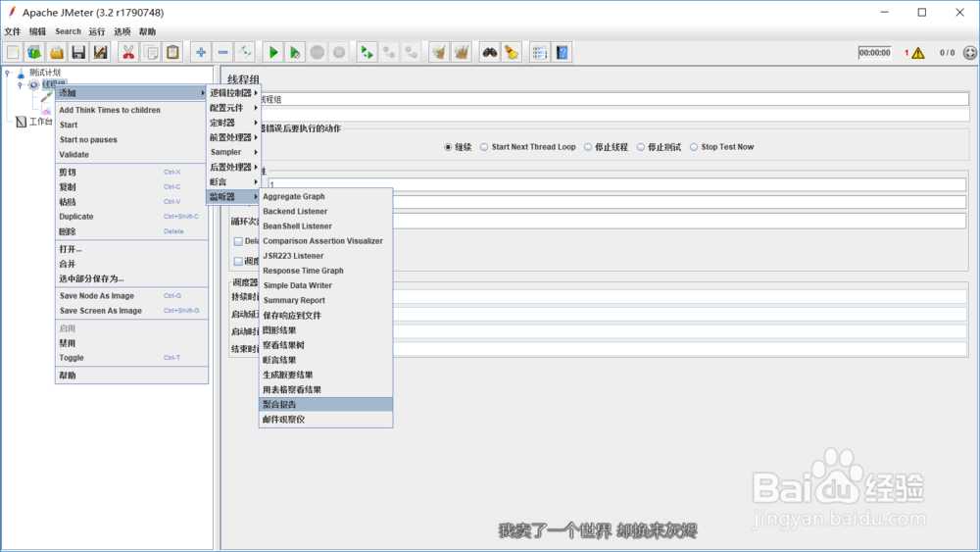Expand all nodes with plus icon
This screenshot has width=980, height=552.
[201, 53]
